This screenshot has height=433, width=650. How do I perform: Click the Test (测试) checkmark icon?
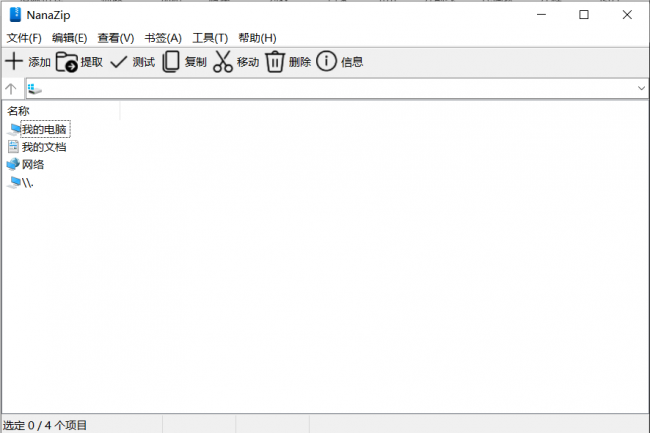(119, 62)
